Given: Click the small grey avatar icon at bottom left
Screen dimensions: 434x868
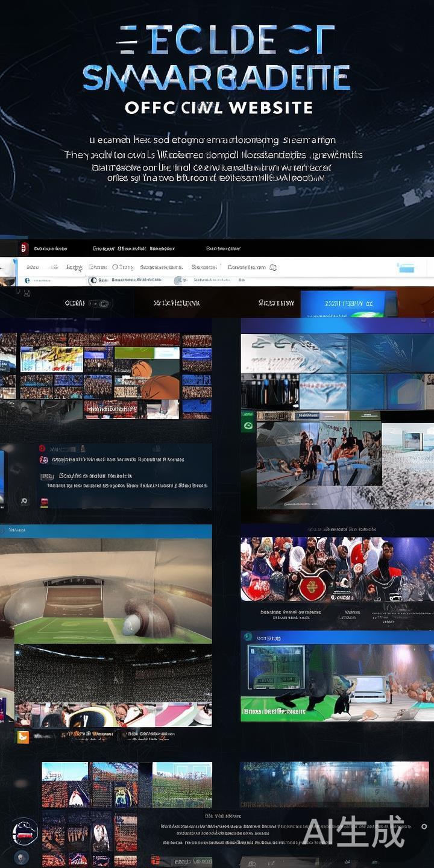Looking at the screenshot, I should click(22, 857).
